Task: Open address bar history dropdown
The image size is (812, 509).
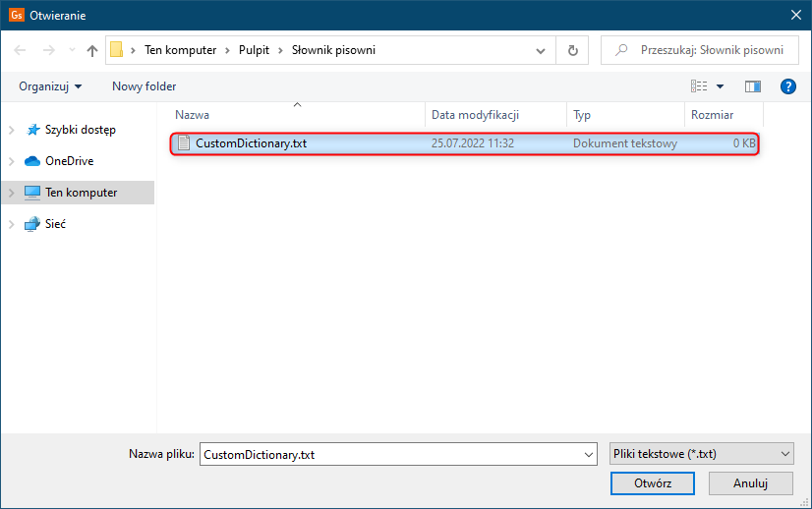Action: pyautogui.click(x=541, y=51)
